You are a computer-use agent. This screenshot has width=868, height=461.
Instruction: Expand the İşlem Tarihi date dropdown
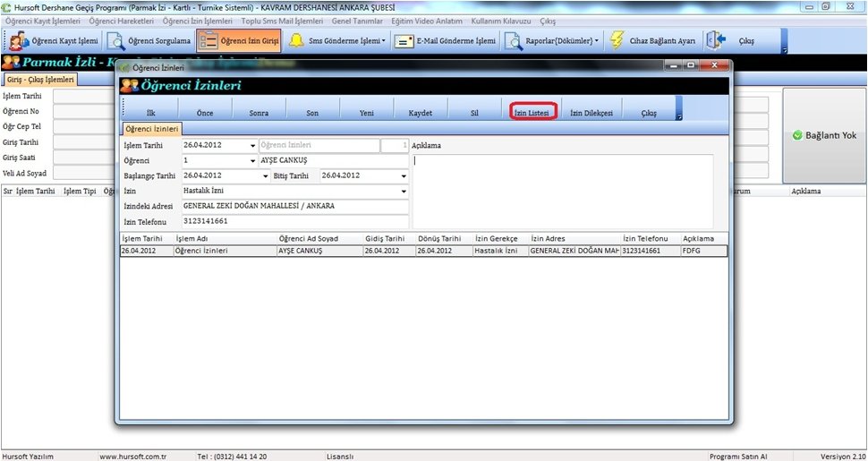(x=252, y=145)
